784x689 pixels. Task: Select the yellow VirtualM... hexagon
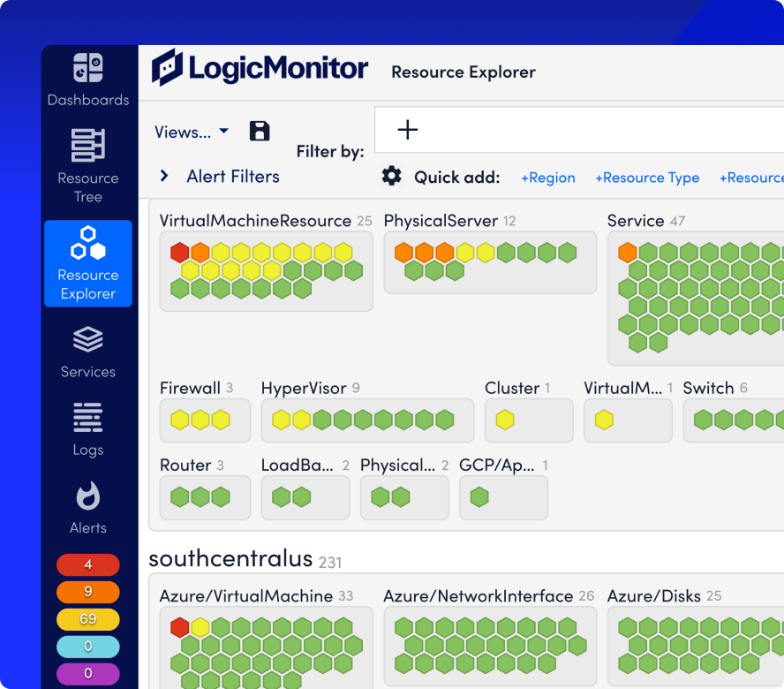[x=604, y=420]
